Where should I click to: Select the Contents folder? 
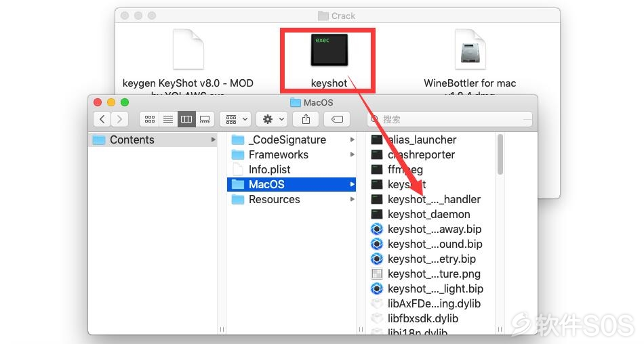pyautogui.click(x=153, y=139)
